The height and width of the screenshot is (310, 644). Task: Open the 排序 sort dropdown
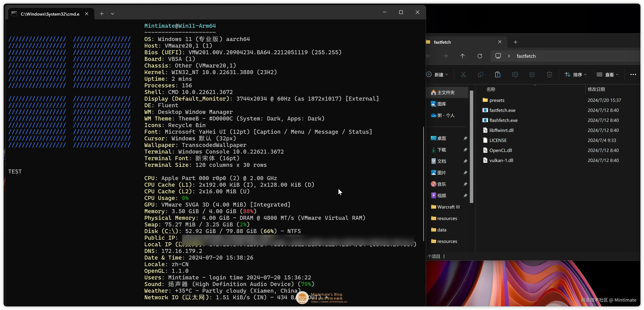click(x=576, y=74)
